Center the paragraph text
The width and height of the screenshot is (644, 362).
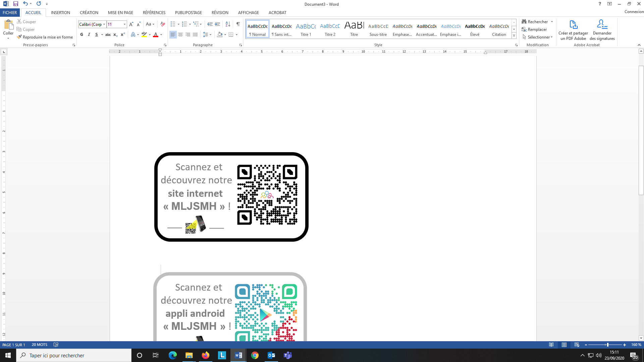(180, 35)
